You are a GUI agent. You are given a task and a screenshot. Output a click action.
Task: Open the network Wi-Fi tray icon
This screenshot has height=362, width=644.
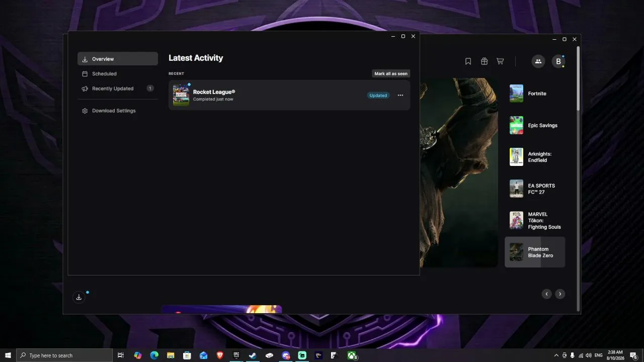pyautogui.click(x=581, y=355)
